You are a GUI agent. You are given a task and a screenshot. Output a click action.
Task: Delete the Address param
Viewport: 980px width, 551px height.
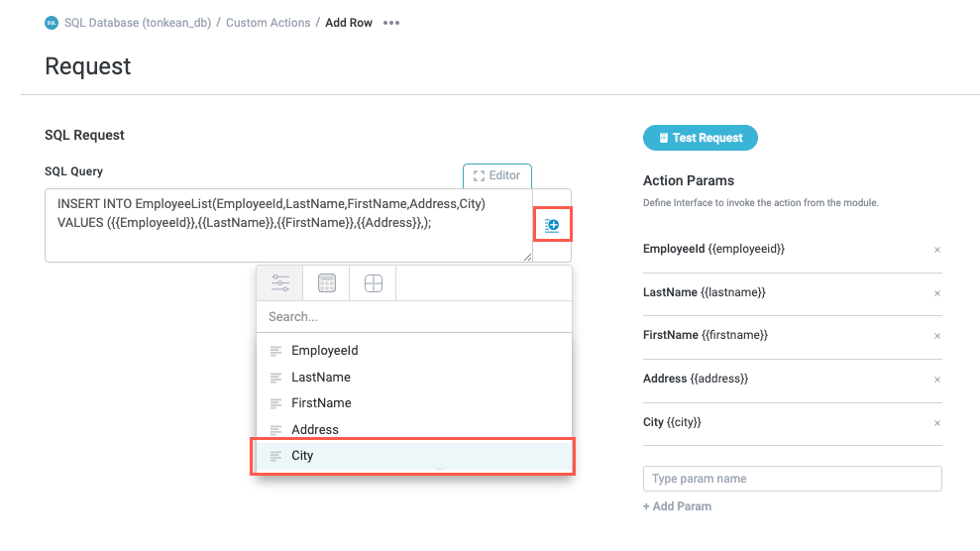[936, 380]
